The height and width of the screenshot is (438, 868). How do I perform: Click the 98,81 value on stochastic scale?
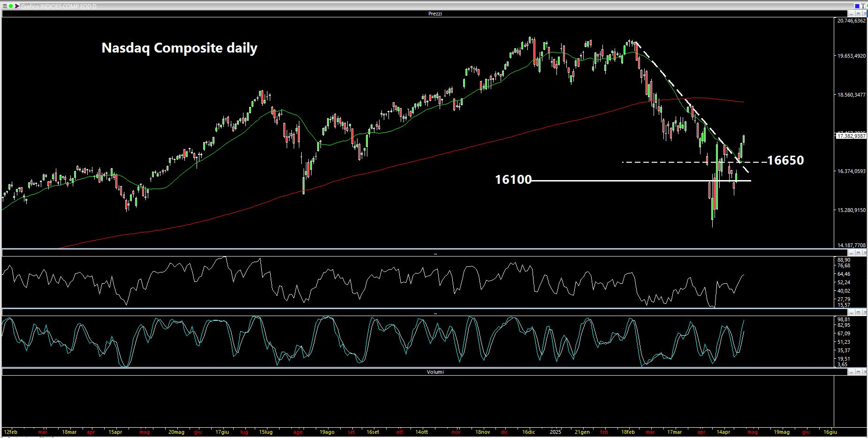coord(844,319)
